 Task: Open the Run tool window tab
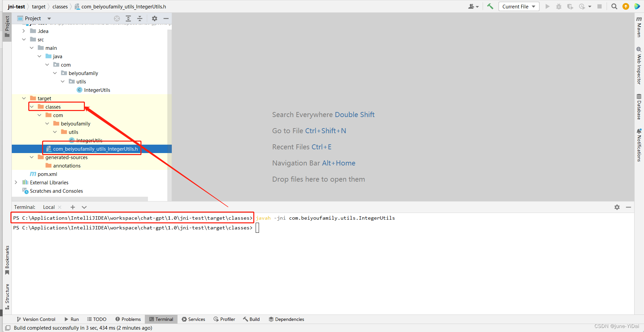[71, 319]
